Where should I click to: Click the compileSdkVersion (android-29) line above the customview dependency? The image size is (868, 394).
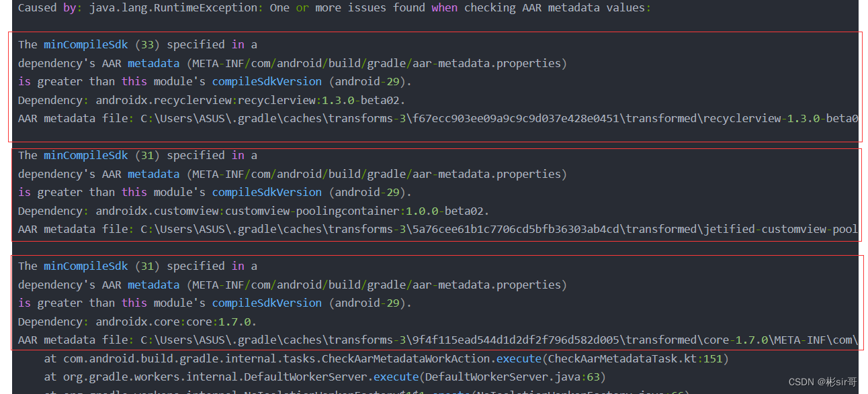pos(215,192)
